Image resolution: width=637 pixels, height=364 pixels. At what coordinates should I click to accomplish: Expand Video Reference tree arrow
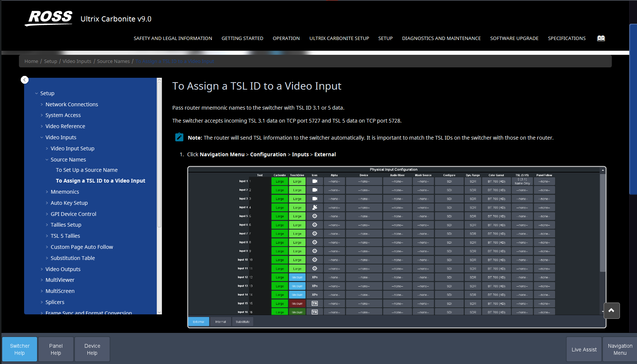(x=42, y=126)
